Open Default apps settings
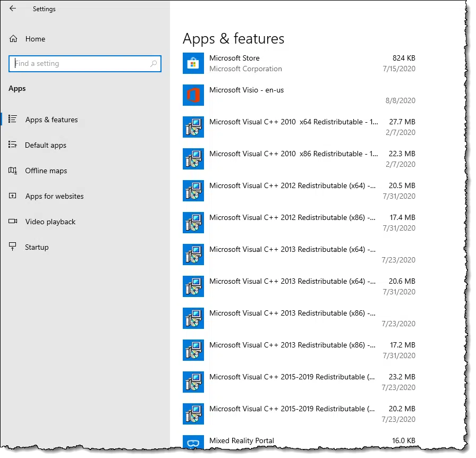476x458 pixels. click(46, 145)
